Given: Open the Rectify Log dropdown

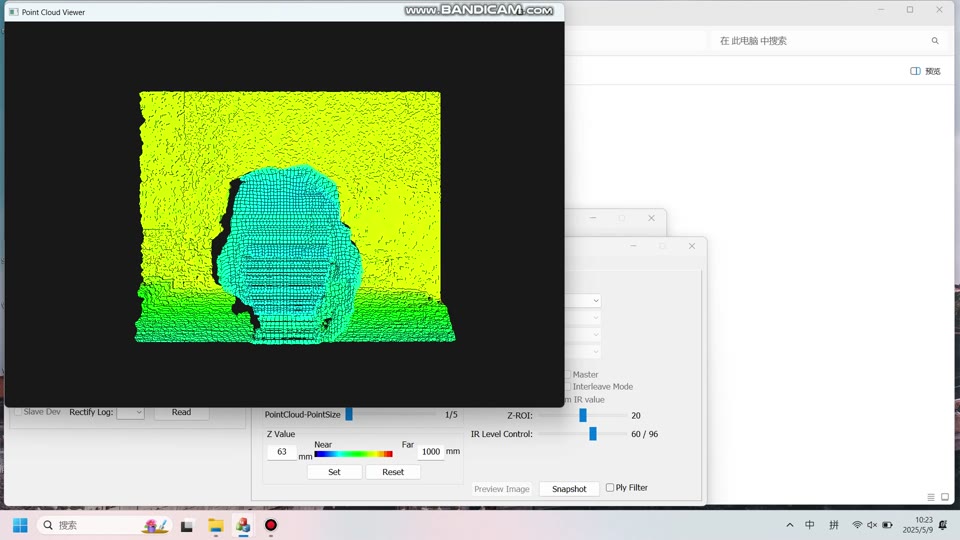Looking at the screenshot, I should [130, 412].
